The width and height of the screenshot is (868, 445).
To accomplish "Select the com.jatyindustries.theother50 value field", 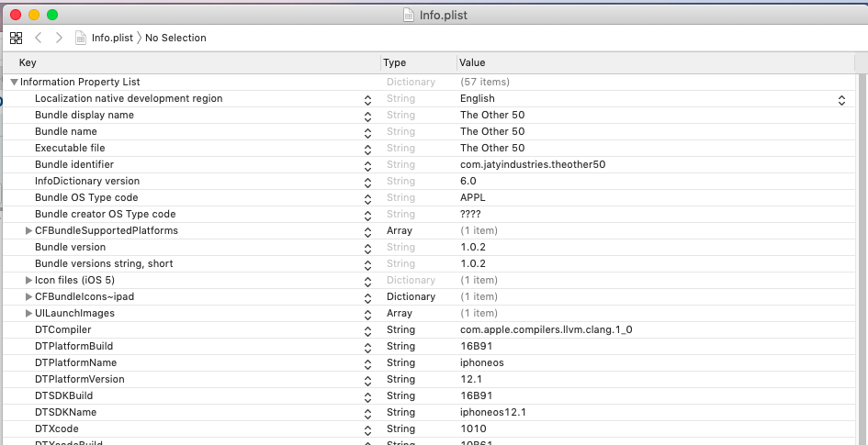I will point(533,164).
